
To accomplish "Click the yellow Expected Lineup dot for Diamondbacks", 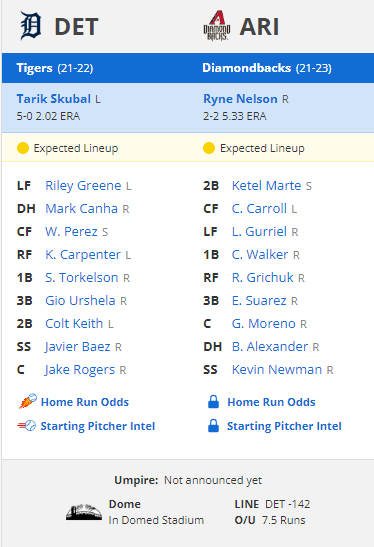I will click(x=209, y=148).
